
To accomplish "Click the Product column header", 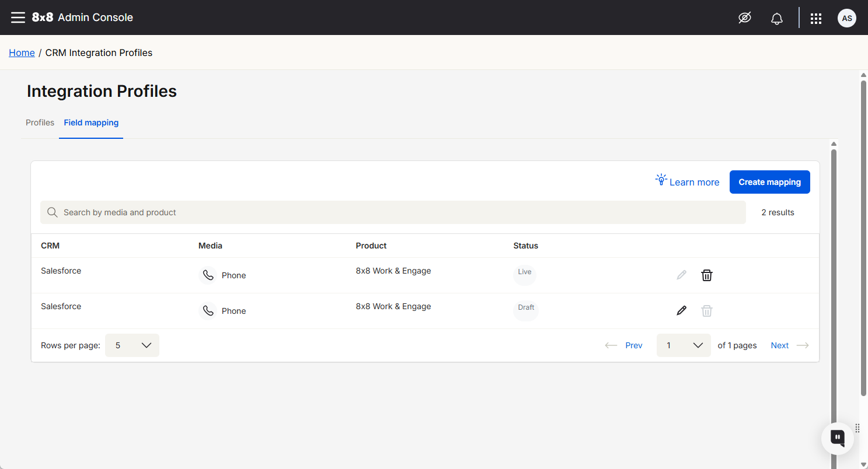I will 371,246.
